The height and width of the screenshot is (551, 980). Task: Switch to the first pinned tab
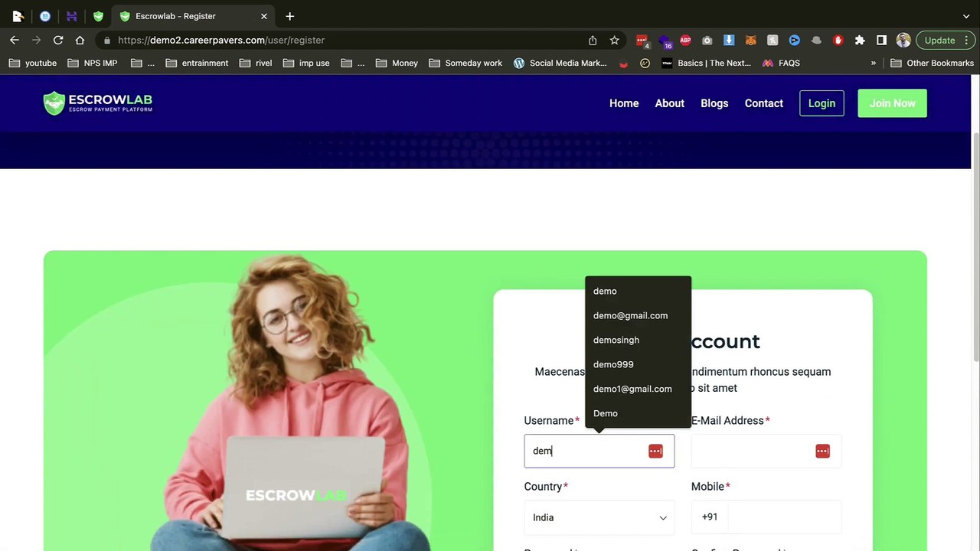click(x=18, y=16)
